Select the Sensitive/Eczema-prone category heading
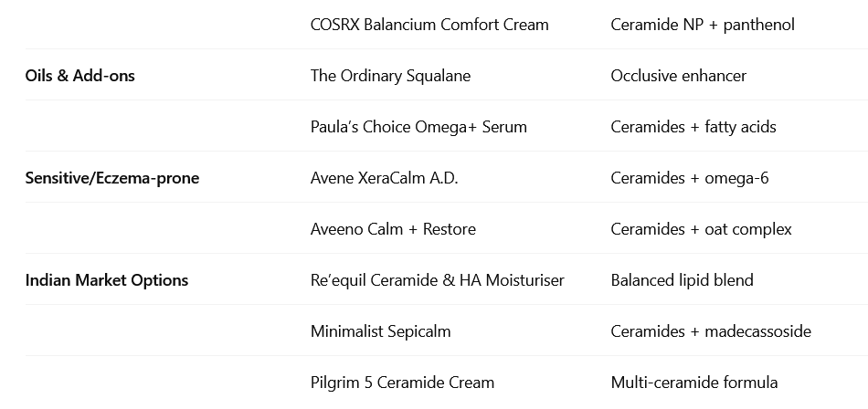The width and height of the screenshot is (868, 409). pyautogui.click(x=112, y=178)
